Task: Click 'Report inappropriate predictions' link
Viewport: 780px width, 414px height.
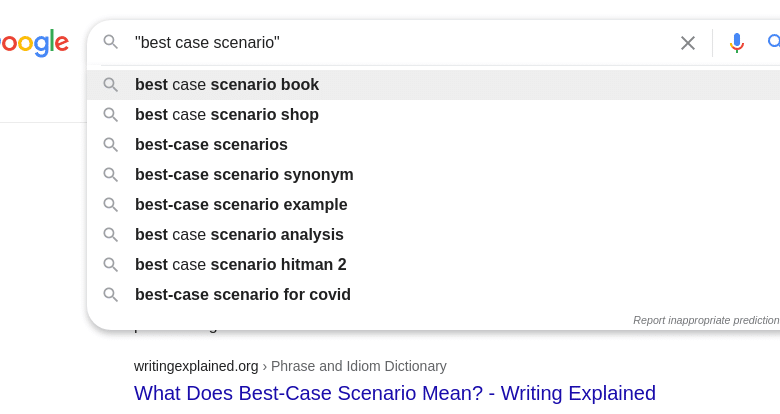Action: pos(706,320)
